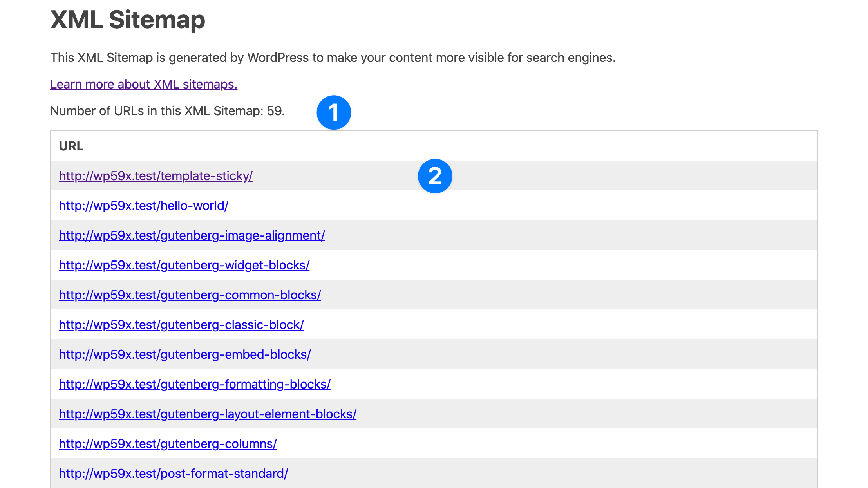Click the blue number 1 badge
The width and height of the screenshot is (868, 488).
(x=334, y=112)
